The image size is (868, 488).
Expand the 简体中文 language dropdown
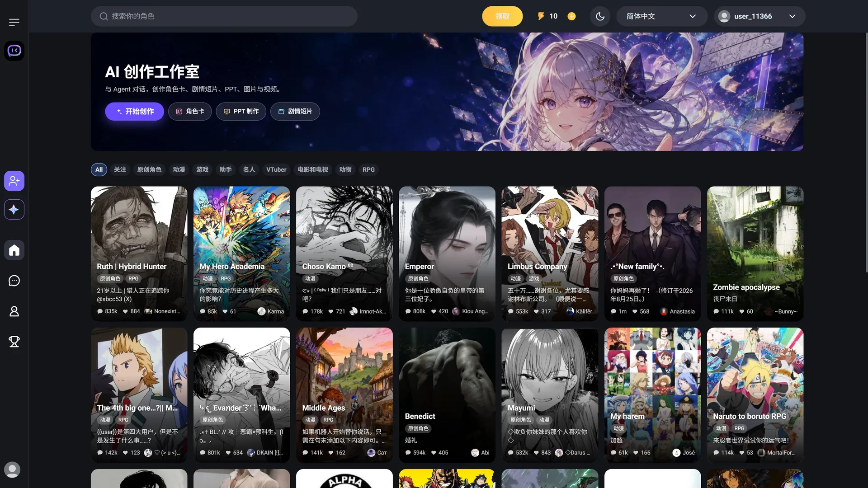(661, 16)
